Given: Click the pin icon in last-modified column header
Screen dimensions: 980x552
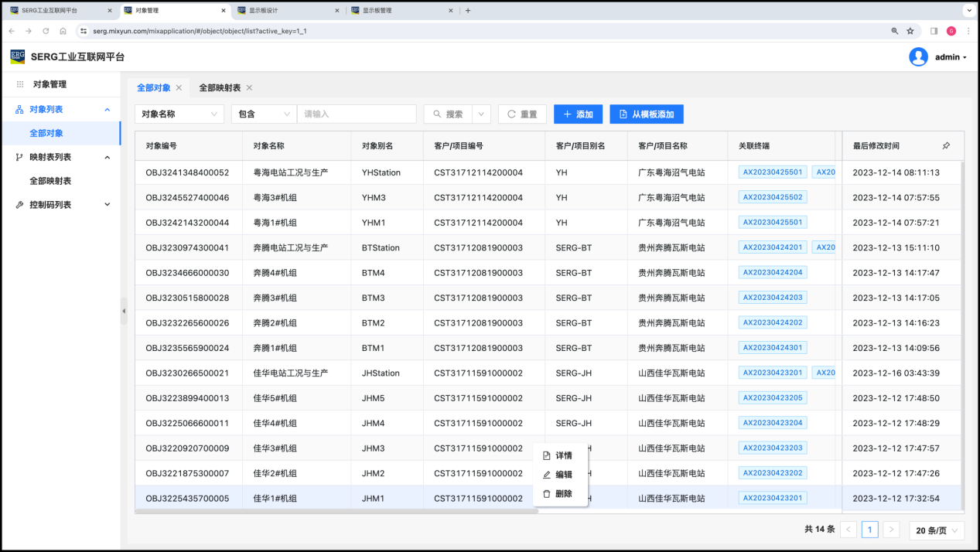Looking at the screenshot, I should [946, 145].
